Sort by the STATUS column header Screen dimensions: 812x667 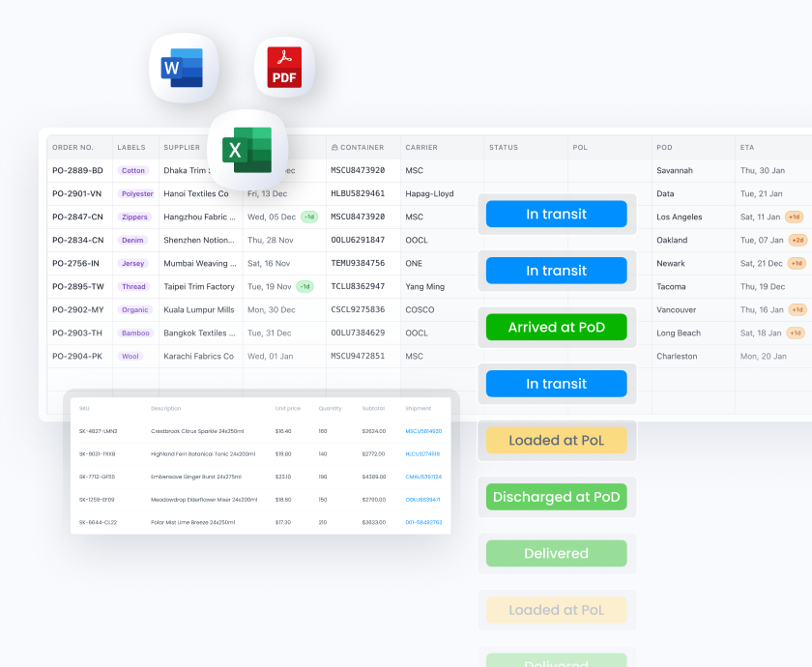(504, 148)
